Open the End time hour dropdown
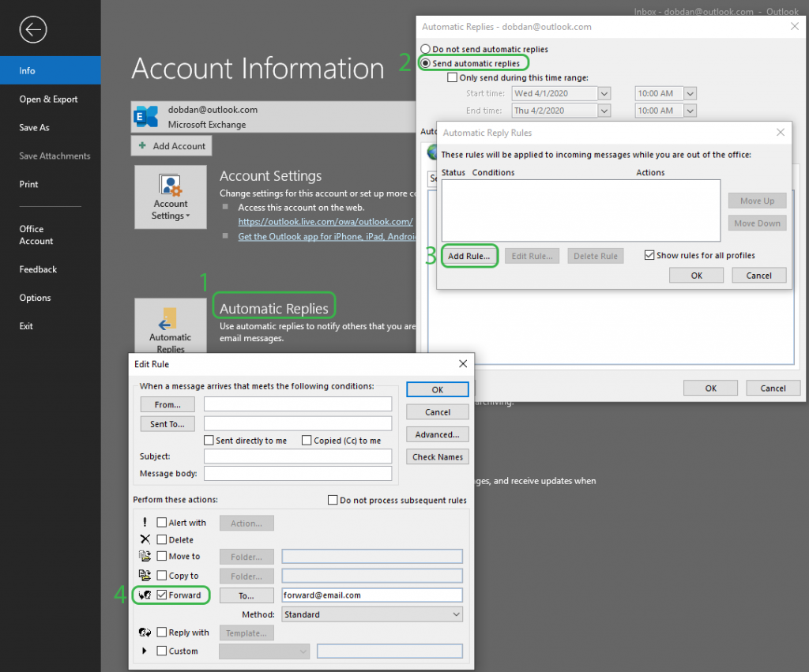 [690, 111]
